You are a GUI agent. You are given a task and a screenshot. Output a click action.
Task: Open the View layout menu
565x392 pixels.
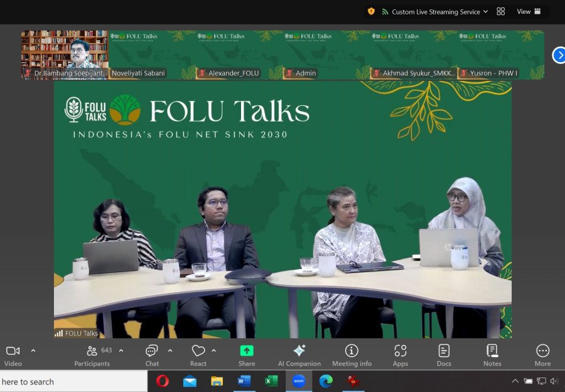529,11
